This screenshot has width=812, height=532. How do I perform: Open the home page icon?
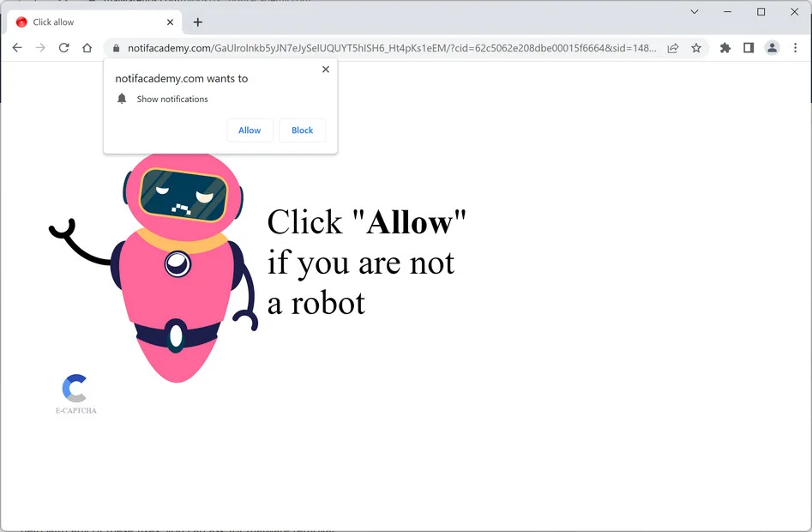click(87, 48)
